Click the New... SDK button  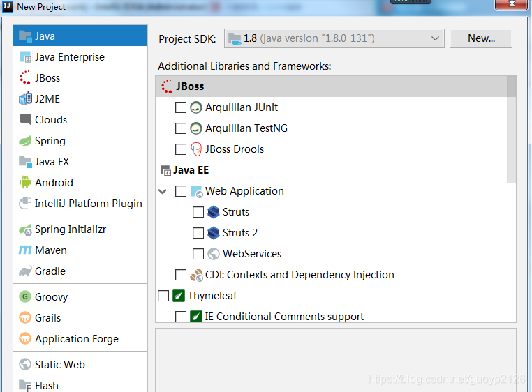[x=481, y=38]
